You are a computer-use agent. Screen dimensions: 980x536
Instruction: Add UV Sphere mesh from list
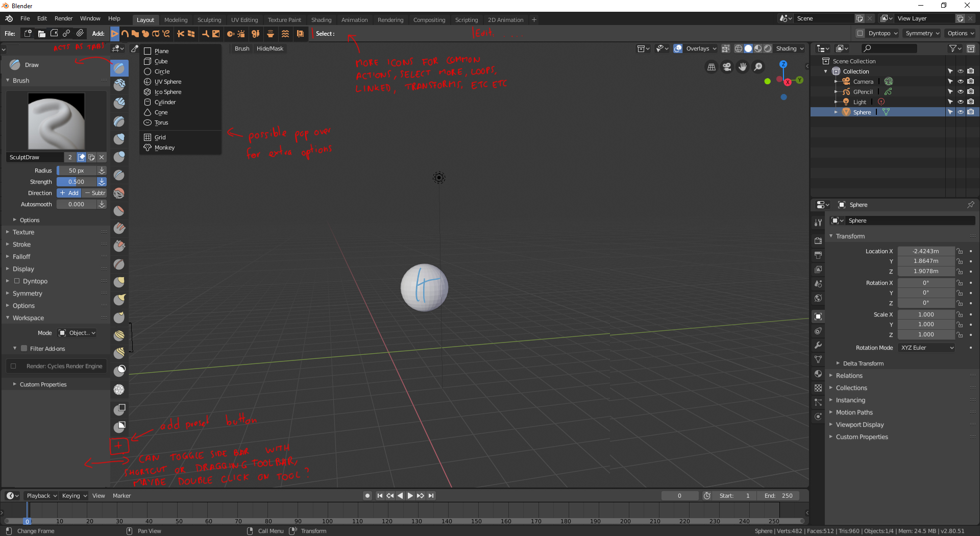168,82
